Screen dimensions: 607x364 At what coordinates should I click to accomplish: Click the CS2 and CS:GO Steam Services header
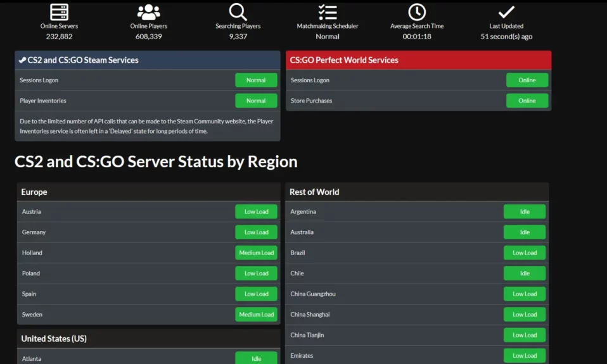148,60
